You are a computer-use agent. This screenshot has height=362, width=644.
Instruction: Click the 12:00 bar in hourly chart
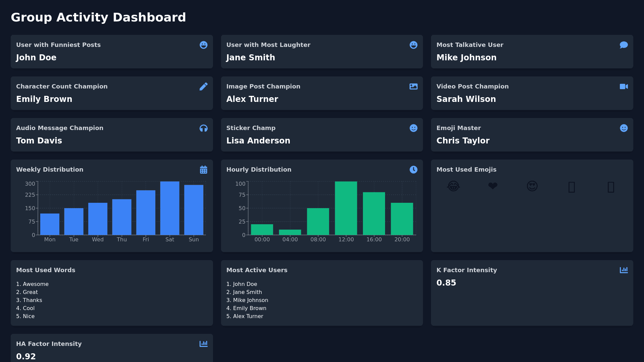(x=346, y=208)
